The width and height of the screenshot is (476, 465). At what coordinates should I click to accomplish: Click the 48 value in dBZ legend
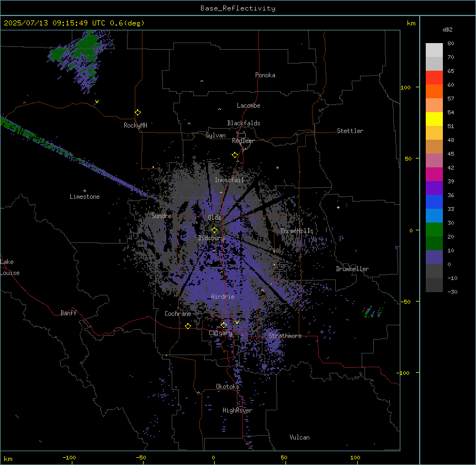point(451,140)
